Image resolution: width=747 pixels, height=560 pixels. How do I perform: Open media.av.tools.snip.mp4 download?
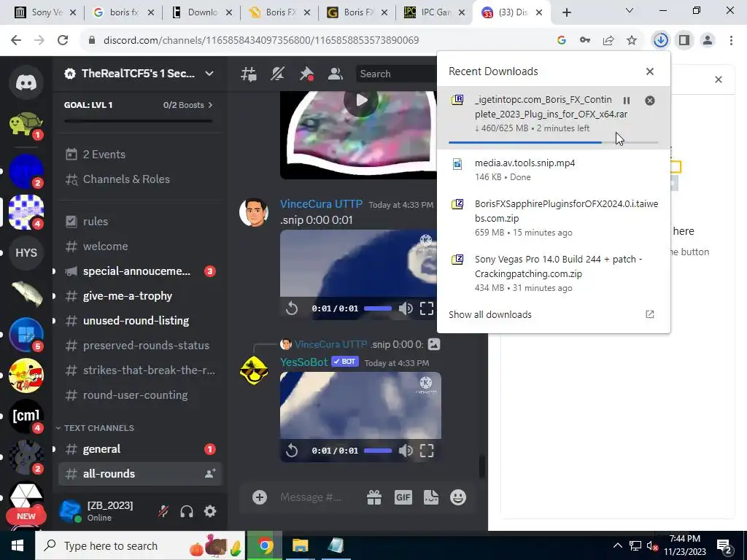[x=554, y=170]
